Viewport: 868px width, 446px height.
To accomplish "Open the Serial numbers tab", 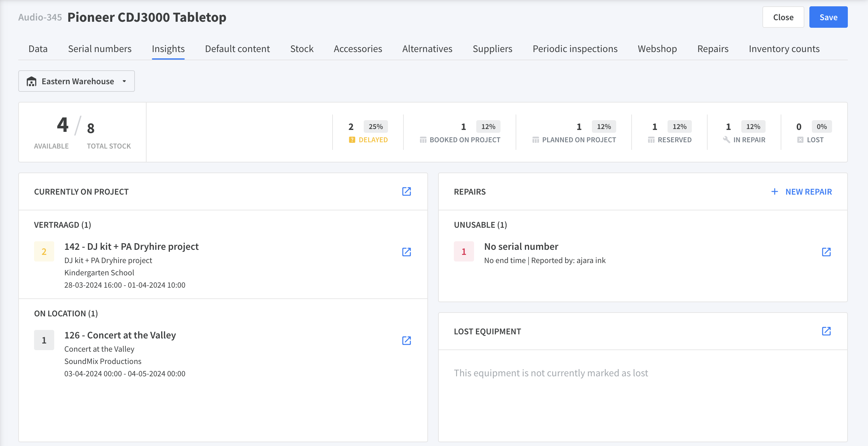I will tap(100, 49).
